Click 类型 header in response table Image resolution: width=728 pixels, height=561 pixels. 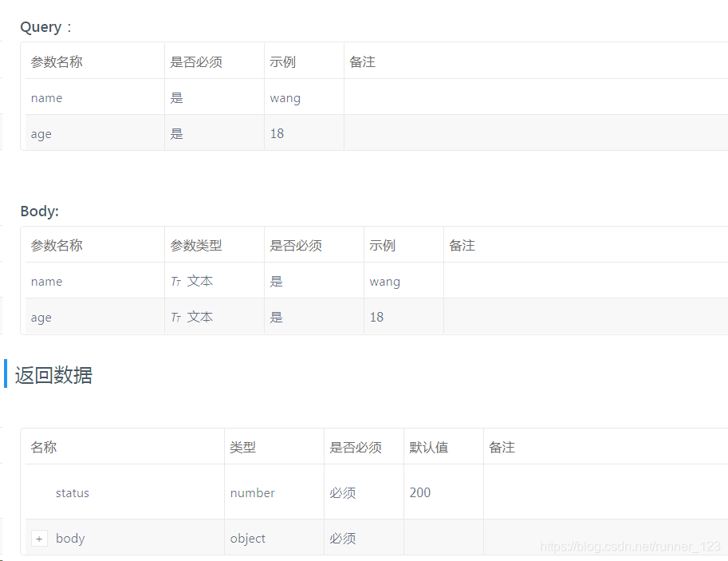pos(243,447)
